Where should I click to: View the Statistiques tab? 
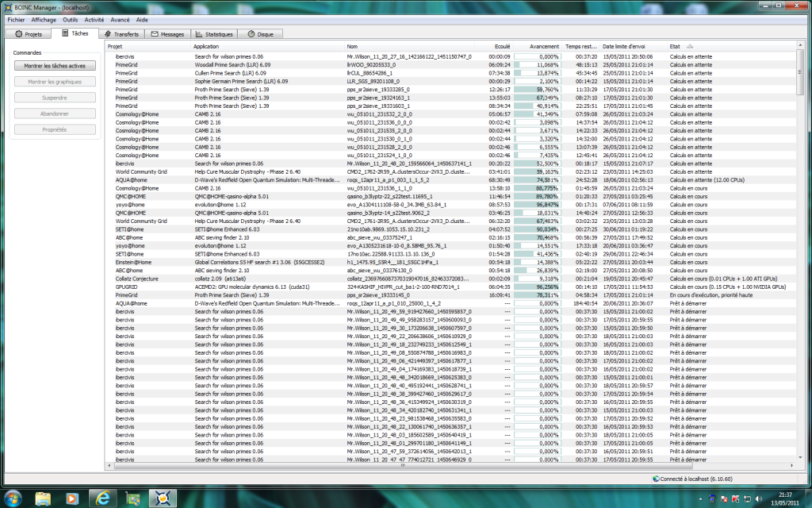(x=214, y=34)
